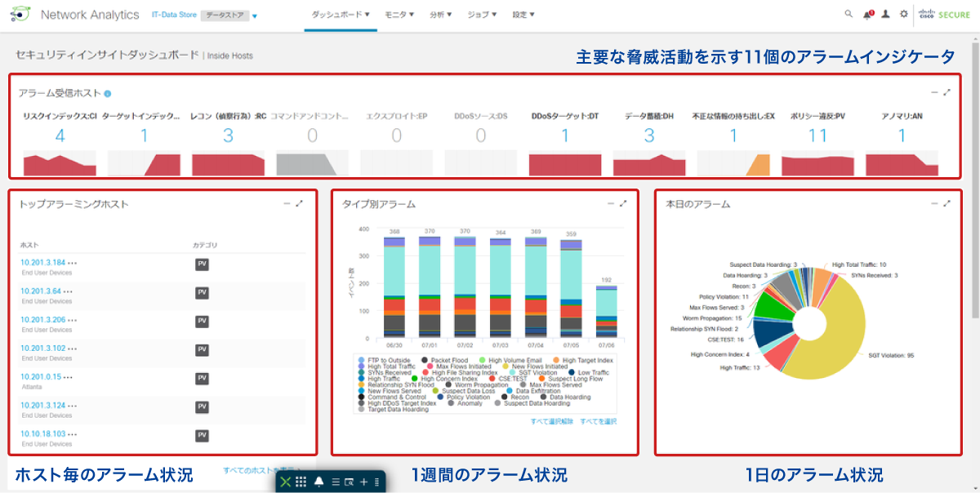Click the PV category badge for 10.201.0.15
Screen dimensions: 980x493
point(202,379)
